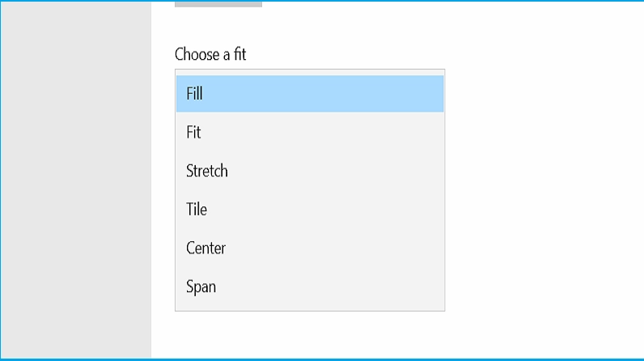Apply Span as the wallpaper fit
Viewport: 644px width, 361px height.
point(310,287)
